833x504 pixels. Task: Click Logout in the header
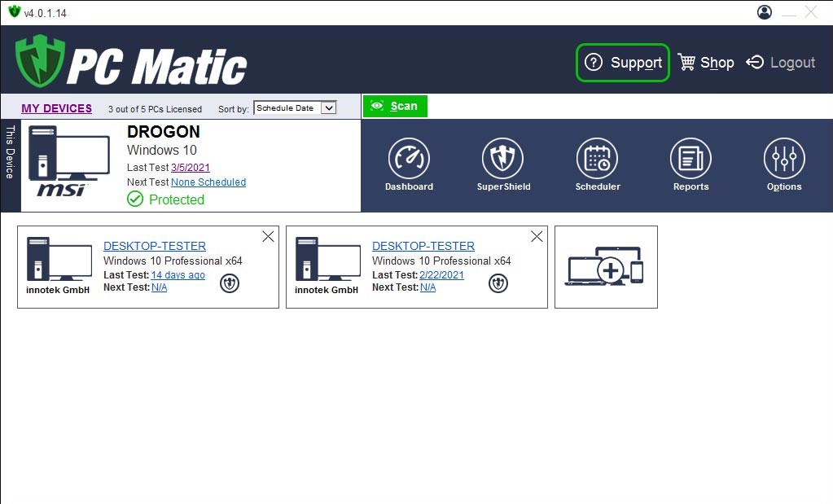780,63
